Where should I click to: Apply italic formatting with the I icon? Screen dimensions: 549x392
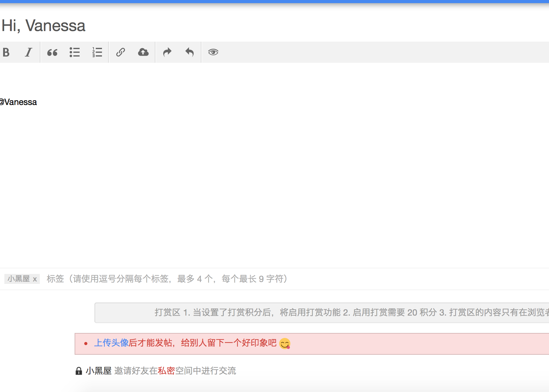(29, 52)
